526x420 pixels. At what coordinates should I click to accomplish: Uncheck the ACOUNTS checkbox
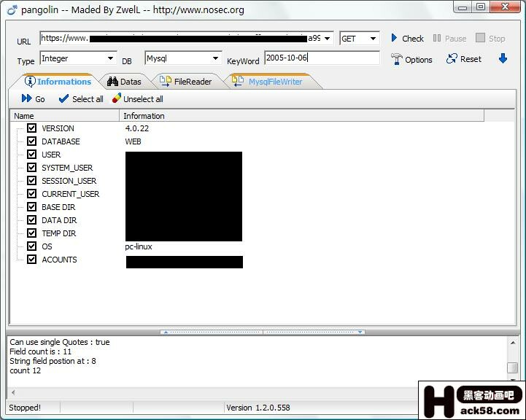[x=31, y=260]
